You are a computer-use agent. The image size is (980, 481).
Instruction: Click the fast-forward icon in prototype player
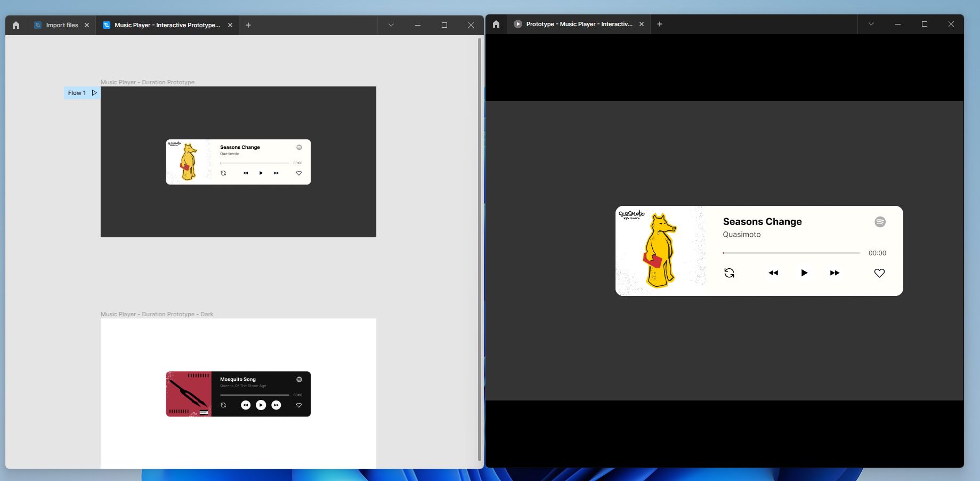pyautogui.click(x=835, y=273)
